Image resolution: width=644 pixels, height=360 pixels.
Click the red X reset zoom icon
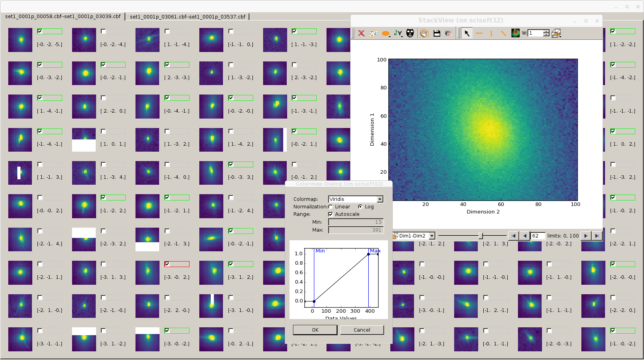361,33
